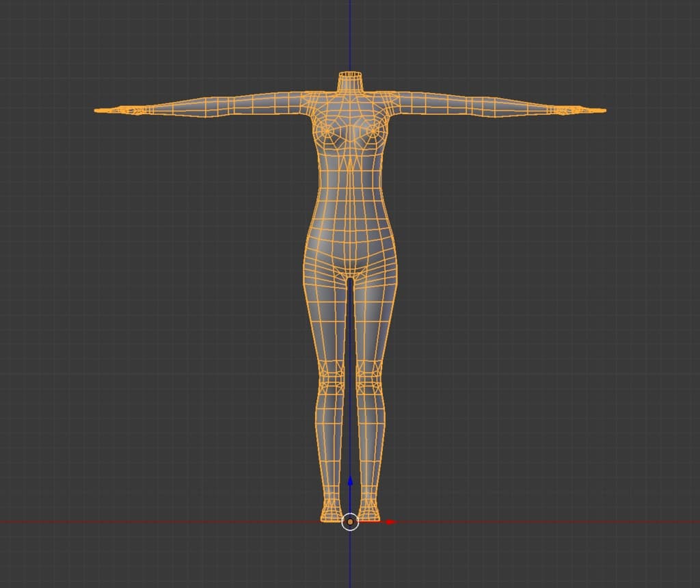Click the blue vertical axis line above the neck
This screenshot has width=700, height=588.
pos(350,34)
